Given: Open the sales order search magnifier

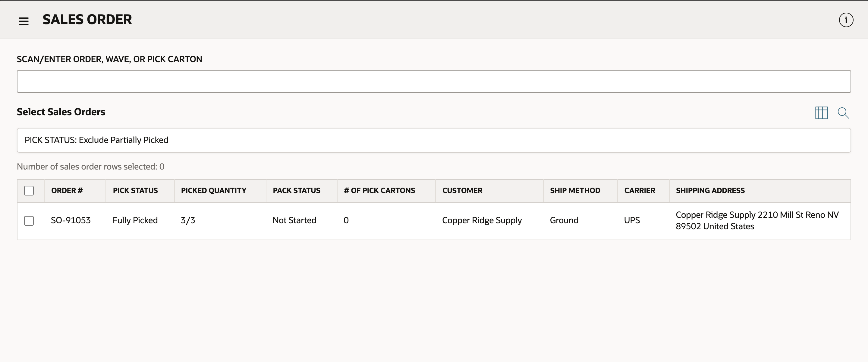Looking at the screenshot, I should tap(843, 113).
